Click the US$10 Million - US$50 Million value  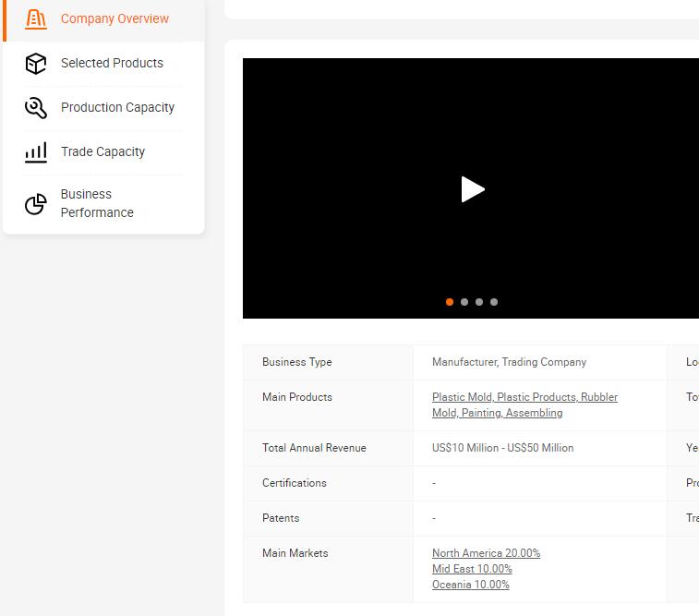pyautogui.click(x=503, y=448)
